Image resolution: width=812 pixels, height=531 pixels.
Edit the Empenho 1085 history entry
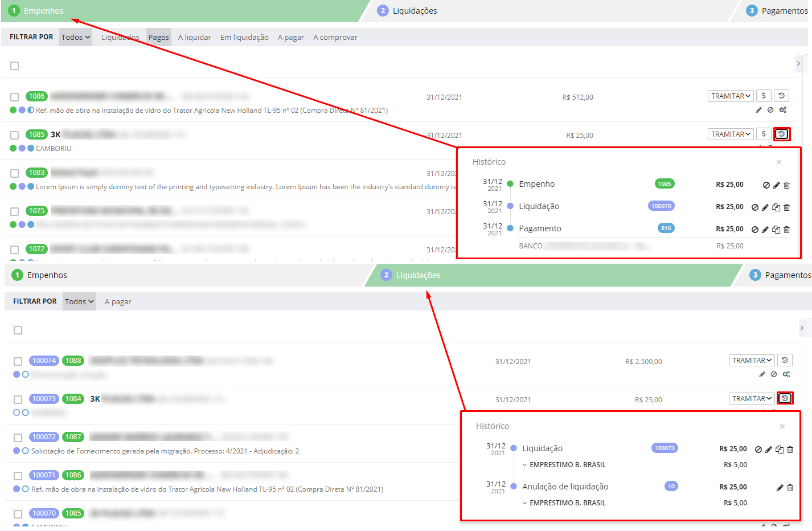[776, 185]
